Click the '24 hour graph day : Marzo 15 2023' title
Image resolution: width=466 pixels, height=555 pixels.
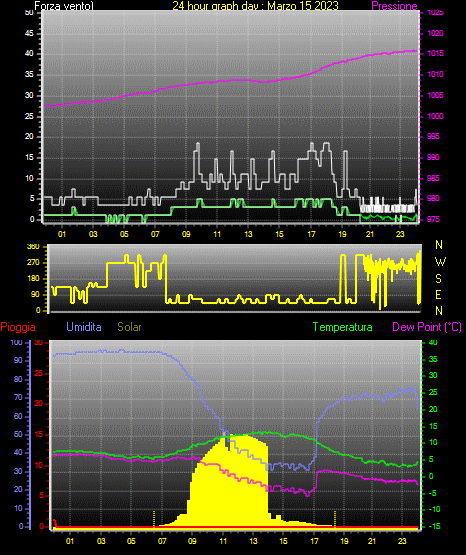[255, 6]
